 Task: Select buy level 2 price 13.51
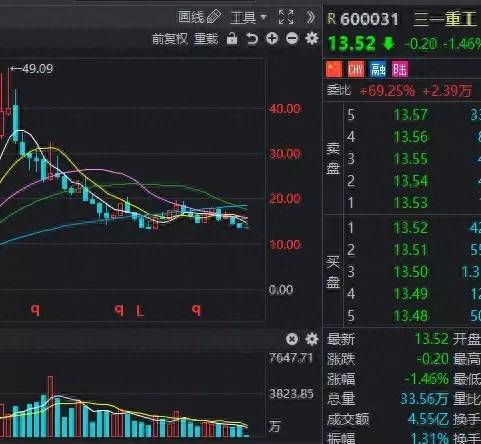tap(410, 250)
